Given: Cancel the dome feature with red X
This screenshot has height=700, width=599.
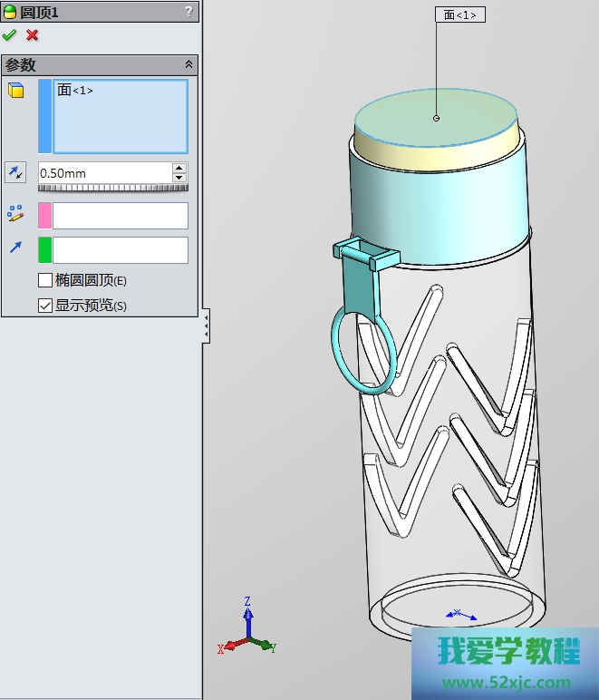Looking at the screenshot, I should point(33,35).
